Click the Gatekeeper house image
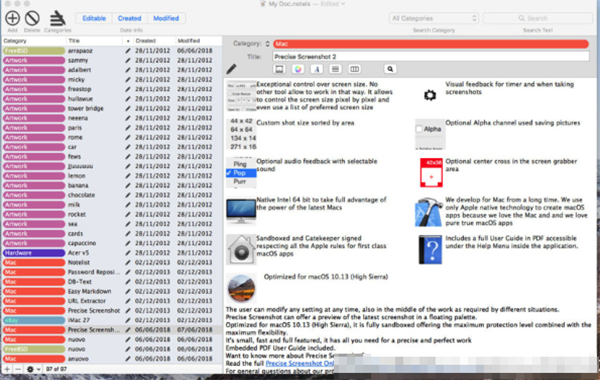Image resolution: width=600 pixels, height=380 pixels. pos(241,250)
